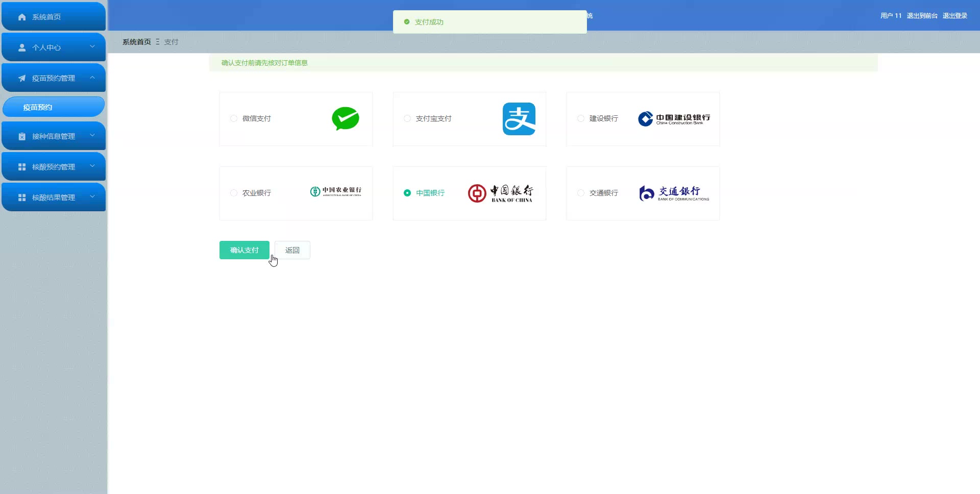Image resolution: width=980 pixels, height=494 pixels.
Task: Expand the 核酸预约管理 menu chevron
Action: (92, 166)
